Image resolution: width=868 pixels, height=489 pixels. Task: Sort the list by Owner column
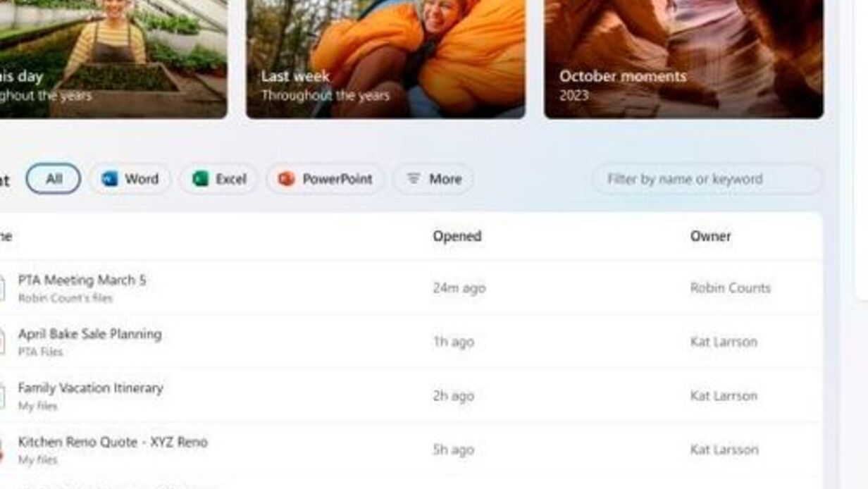click(710, 236)
